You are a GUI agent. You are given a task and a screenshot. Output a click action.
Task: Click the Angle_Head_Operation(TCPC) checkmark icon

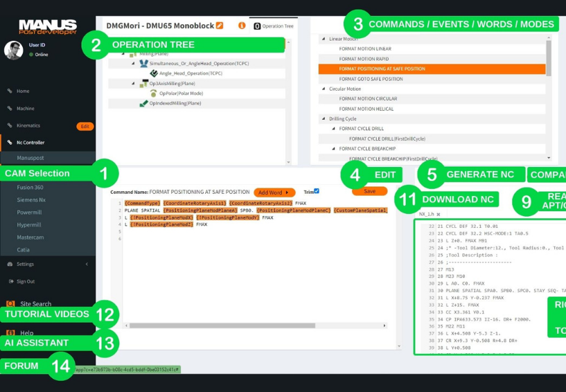click(x=154, y=73)
